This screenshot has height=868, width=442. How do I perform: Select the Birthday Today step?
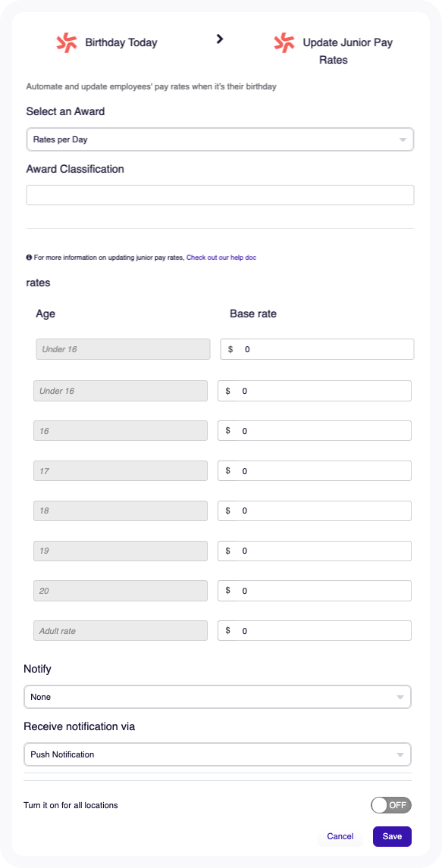[x=121, y=42]
